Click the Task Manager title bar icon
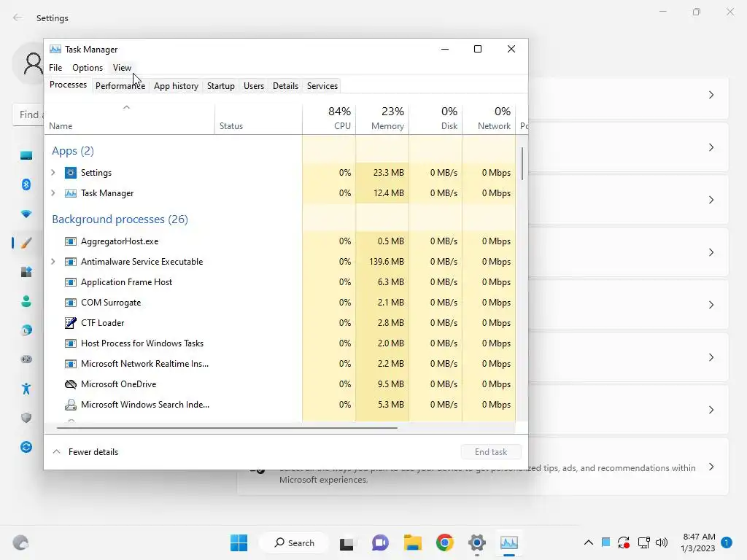747x560 pixels. coord(55,49)
